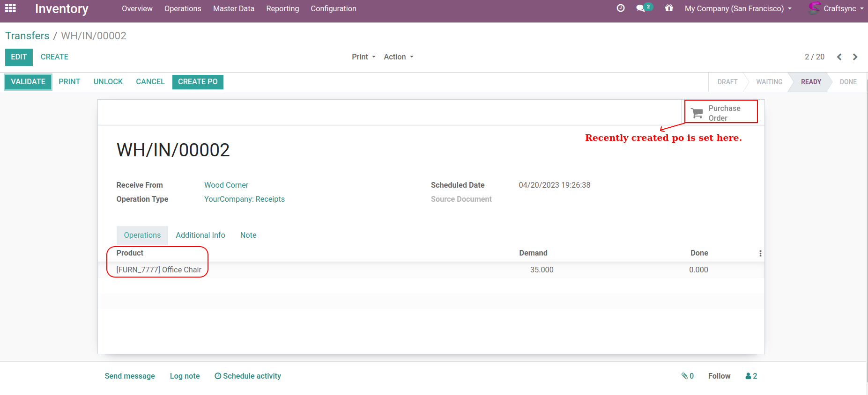Open the Configuration menu
The height and width of the screenshot is (395, 868).
pyautogui.click(x=333, y=9)
